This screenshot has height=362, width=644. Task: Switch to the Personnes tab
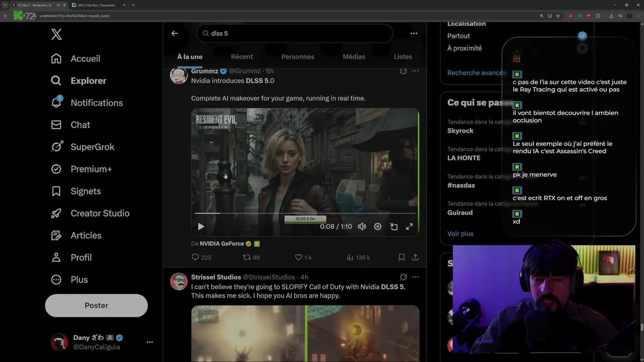tap(298, 57)
